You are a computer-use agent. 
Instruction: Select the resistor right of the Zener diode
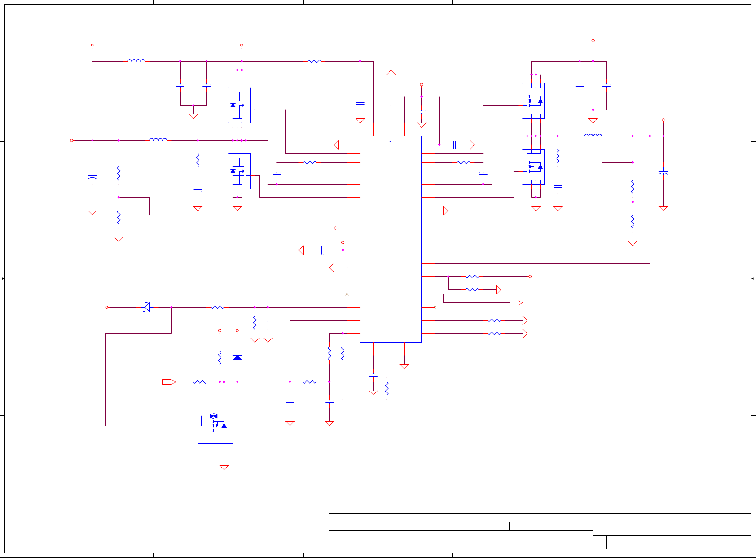(x=218, y=307)
